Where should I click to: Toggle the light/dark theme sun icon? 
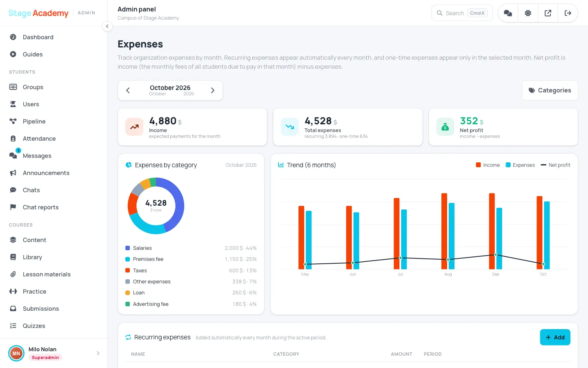[x=528, y=13]
